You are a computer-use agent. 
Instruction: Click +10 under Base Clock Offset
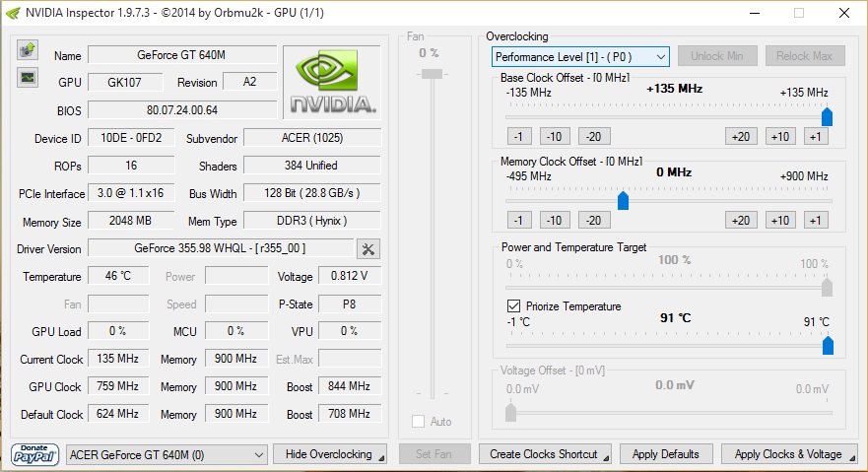coord(780,136)
